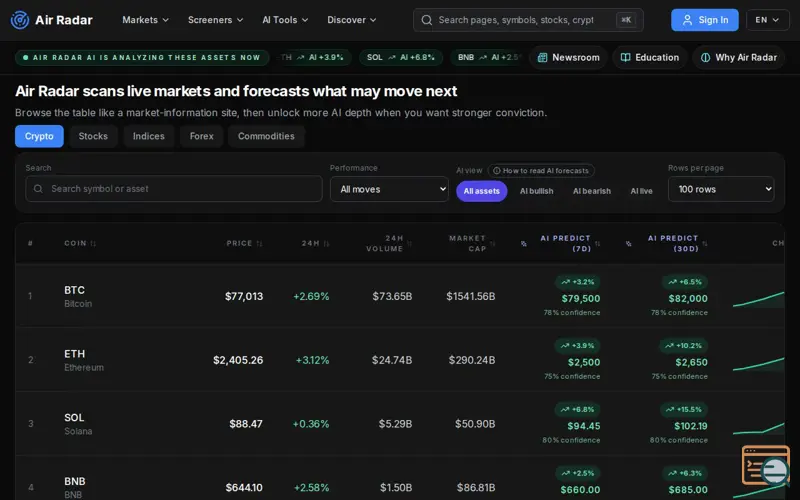Open Why Air Radar link
800x500 pixels.
[x=738, y=58]
